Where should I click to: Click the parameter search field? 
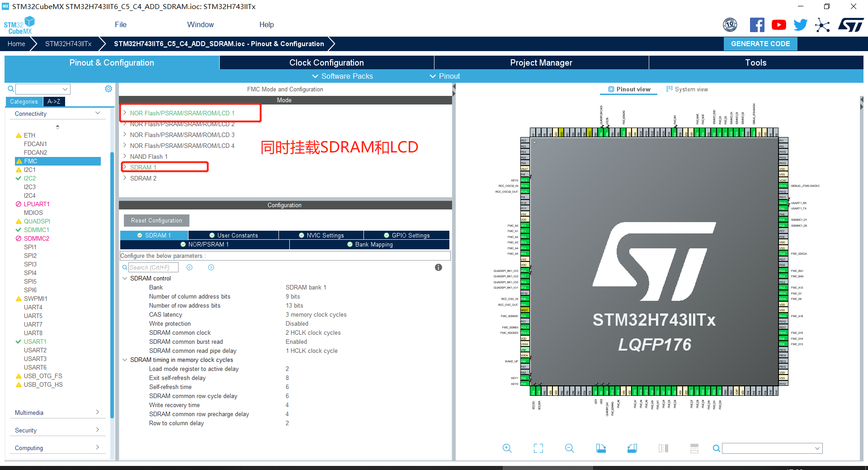tap(153, 267)
